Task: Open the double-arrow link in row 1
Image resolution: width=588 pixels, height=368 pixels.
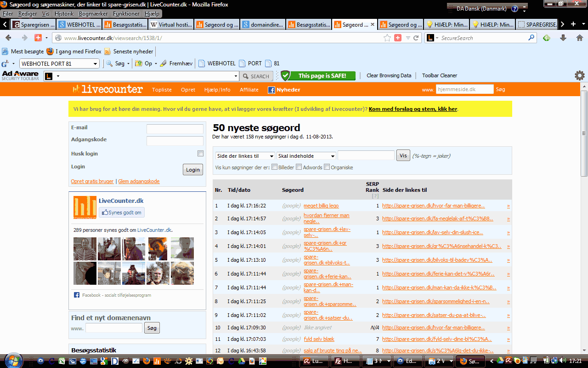Action: 509,206
